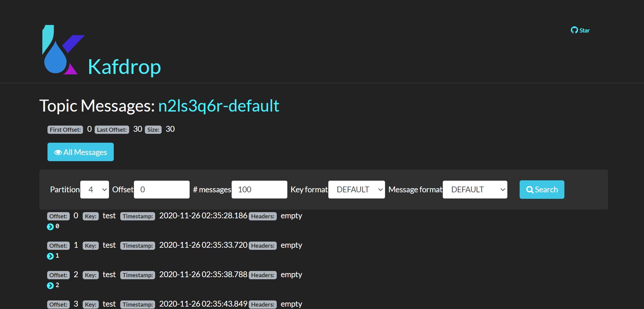This screenshot has height=309, width=644.
Task: Click the Headers badge in offset 0 row
Action: point(263,216)
